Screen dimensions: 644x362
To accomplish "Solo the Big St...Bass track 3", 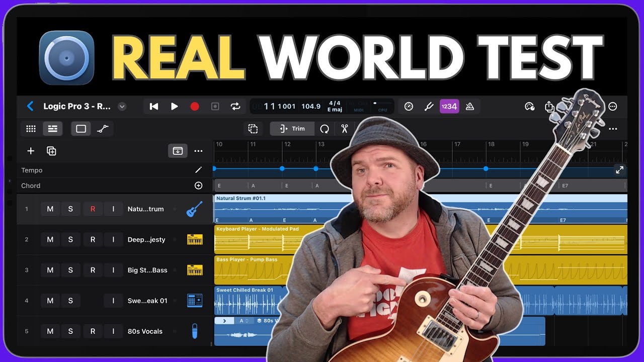I will point(70,270).
